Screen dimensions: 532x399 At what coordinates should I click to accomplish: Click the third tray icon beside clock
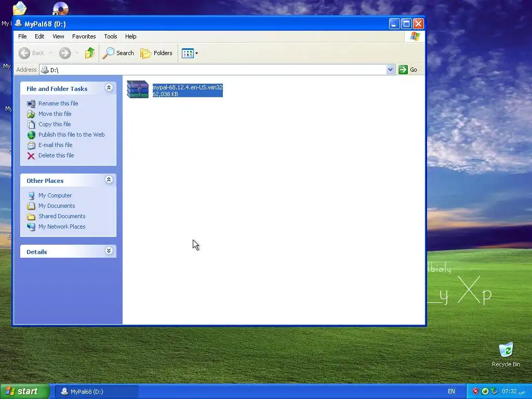pyautogui.click(x=494, y=391)
